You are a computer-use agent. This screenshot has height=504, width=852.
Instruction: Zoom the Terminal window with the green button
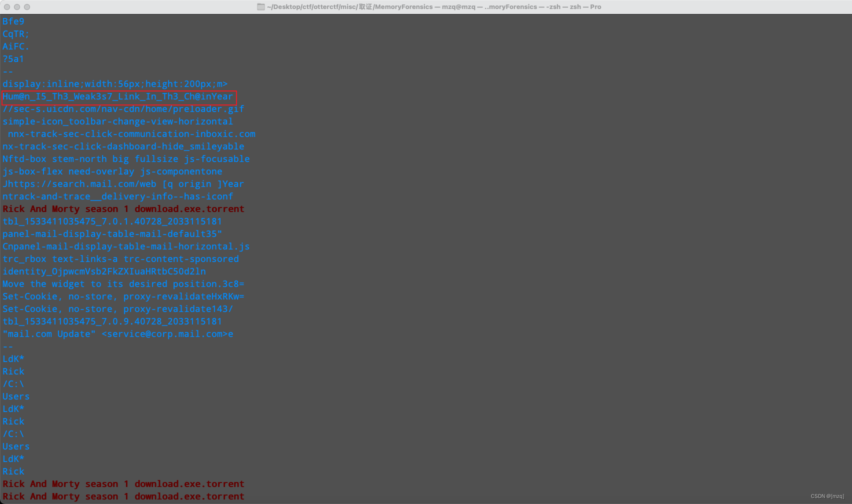pos(26,6)
